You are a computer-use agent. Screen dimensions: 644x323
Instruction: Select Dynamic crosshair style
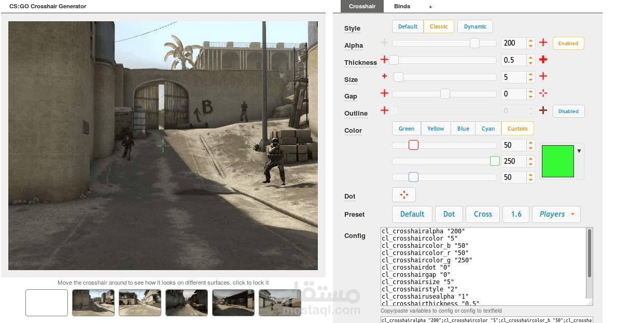pos(475,26)
